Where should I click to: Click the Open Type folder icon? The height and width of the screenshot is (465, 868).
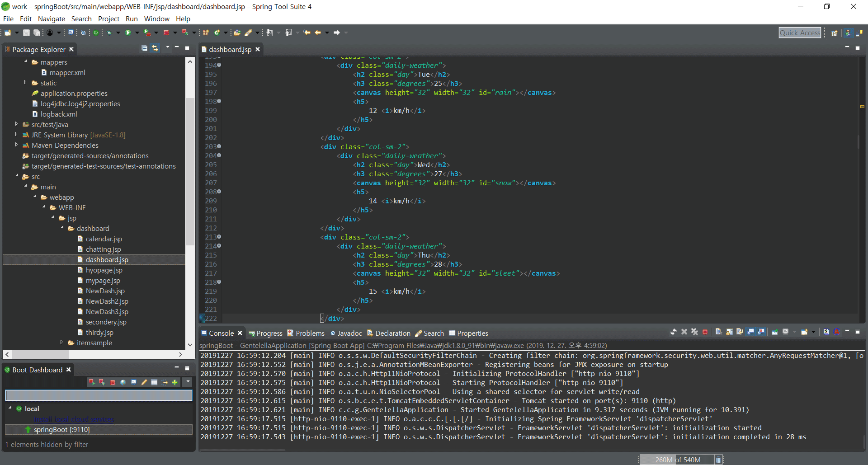coord(237,33)
